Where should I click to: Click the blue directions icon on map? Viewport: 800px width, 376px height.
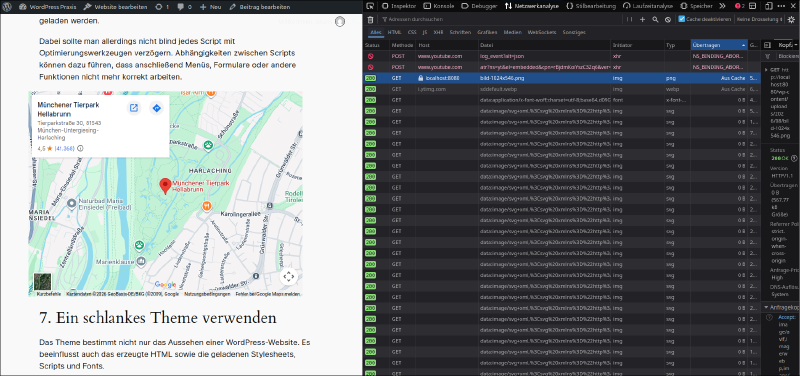click(156, 108)
